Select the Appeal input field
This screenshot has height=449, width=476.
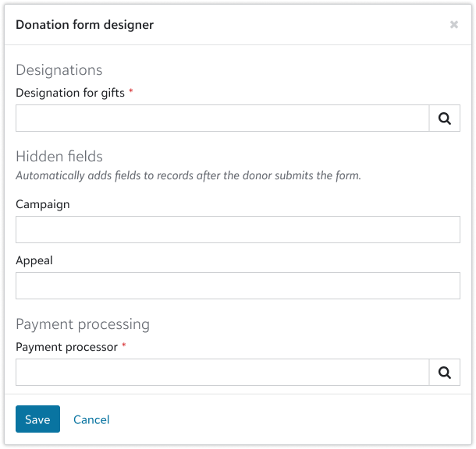(238, 286)
